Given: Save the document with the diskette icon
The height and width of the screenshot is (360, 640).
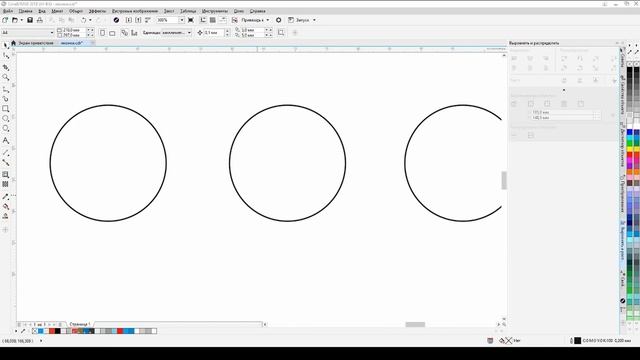Looking at the screenshot, I should click(x=30, y=20).
